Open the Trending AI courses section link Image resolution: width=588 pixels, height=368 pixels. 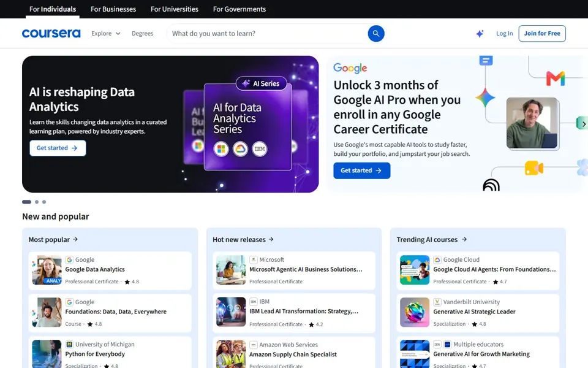432,239
